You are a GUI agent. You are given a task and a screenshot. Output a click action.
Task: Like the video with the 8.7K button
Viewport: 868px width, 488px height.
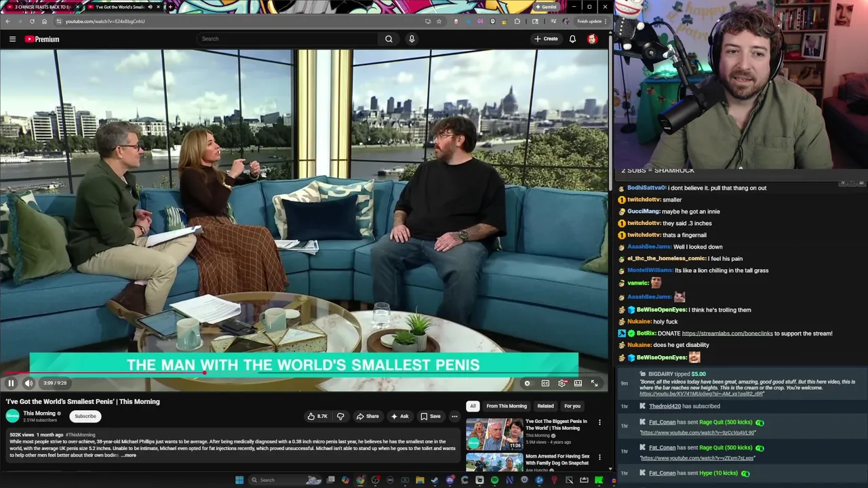pos(317,416)
